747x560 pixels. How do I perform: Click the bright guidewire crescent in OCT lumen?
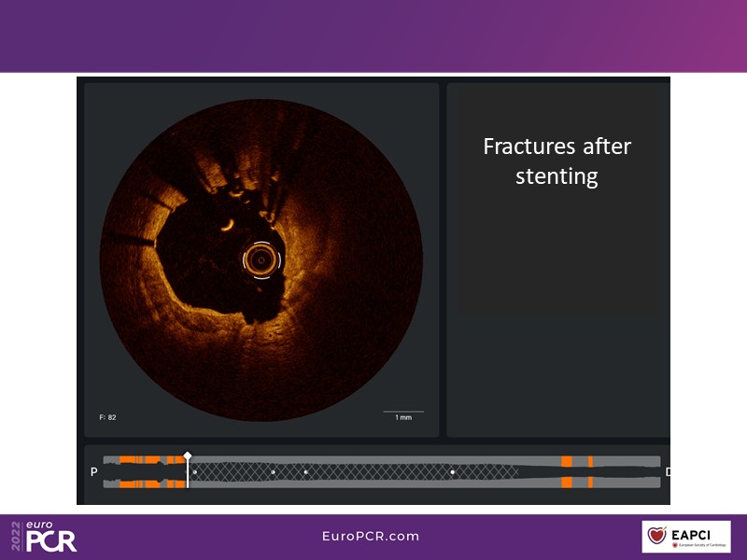226,225
